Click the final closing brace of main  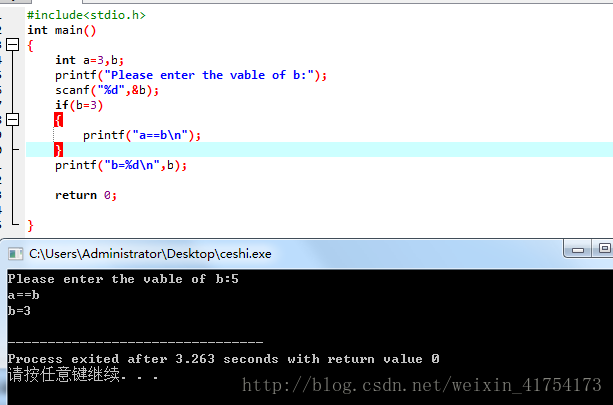pyautogui.click(x=30, y=226)
